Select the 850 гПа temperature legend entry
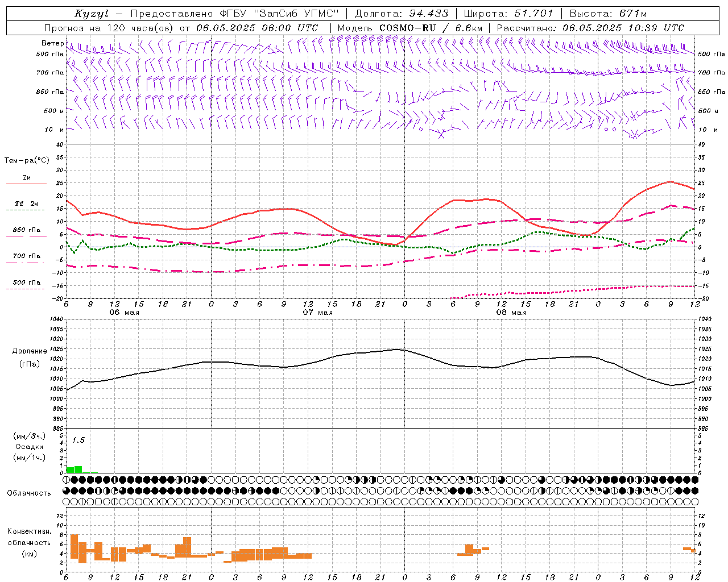Viewport: 728px width, 582px height. (26, 230)
